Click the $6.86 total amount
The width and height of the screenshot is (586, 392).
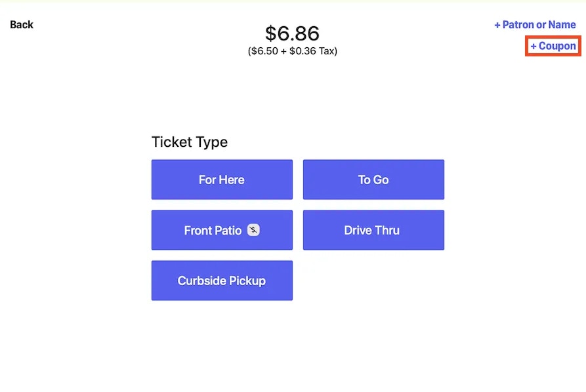[x=292, y=33]
